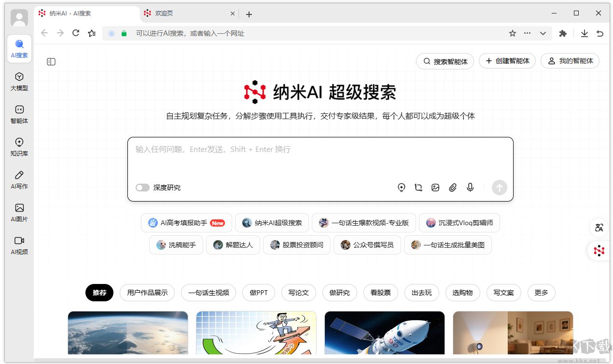Click the paperclip attachment icon
This screenshot has width=613, height=364.
[x=453, y=188]
